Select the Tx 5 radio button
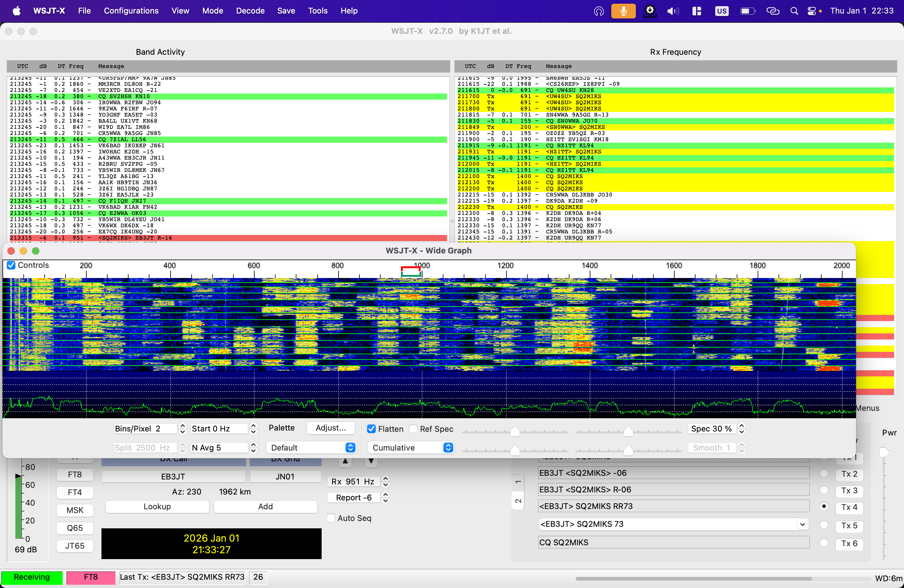 (824, 525)
